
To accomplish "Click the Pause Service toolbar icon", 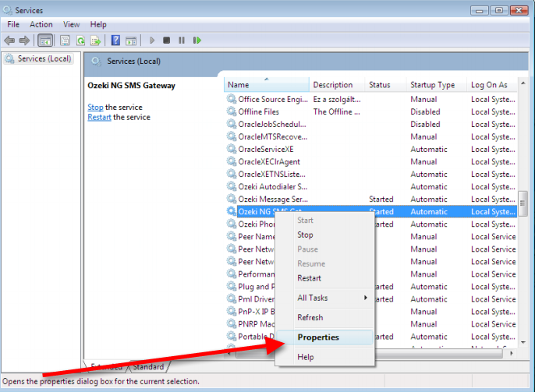I will 182,41.
